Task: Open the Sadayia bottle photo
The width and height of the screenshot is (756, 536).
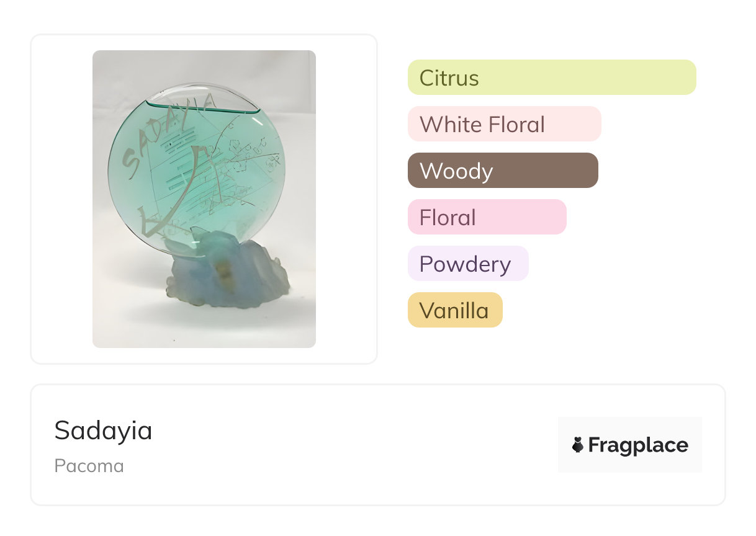Action: (x=204, y=199)
